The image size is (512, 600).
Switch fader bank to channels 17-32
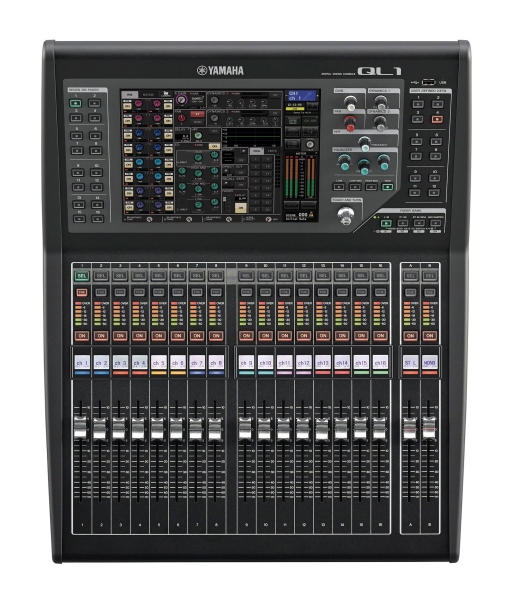pos(403,223)
